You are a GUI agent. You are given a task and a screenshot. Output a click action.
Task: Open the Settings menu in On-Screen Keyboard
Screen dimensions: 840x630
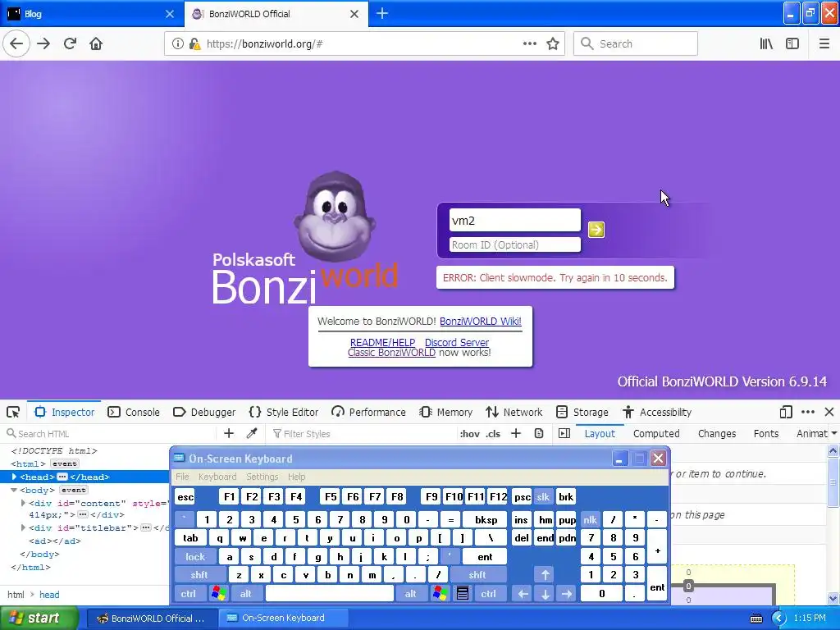[262, 477]
